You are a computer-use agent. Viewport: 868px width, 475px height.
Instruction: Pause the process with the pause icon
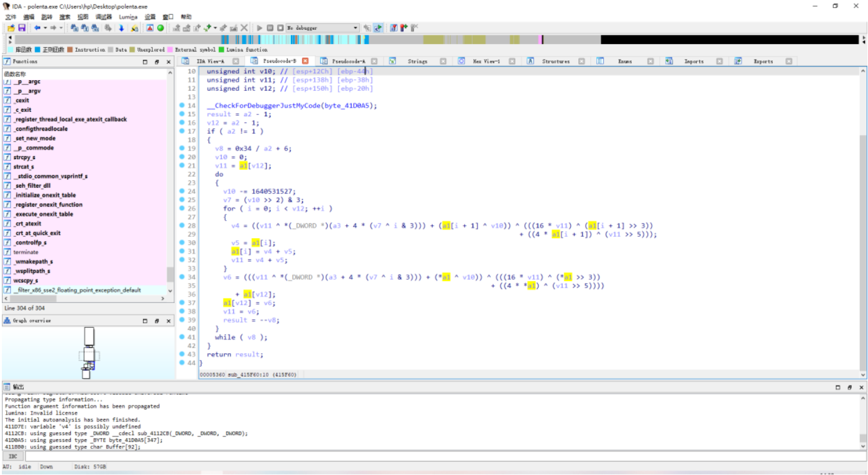270,28
